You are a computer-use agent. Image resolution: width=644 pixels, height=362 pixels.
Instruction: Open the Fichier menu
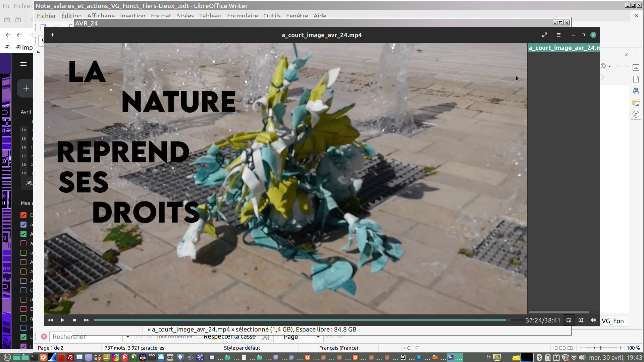pos(46,16)
